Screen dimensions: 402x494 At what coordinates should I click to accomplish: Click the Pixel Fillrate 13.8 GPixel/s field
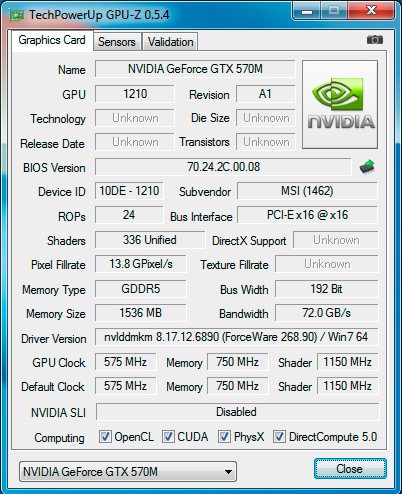[x=141, y=264]
